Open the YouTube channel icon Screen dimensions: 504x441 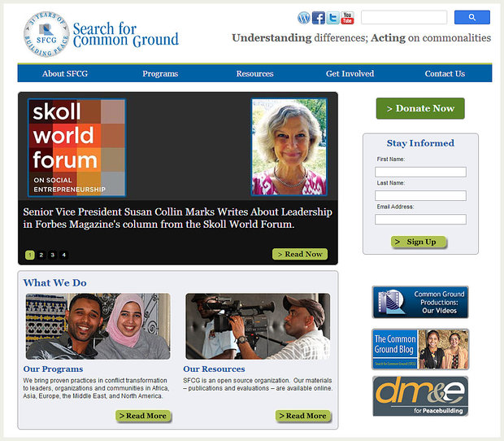[x=347, y=18]
